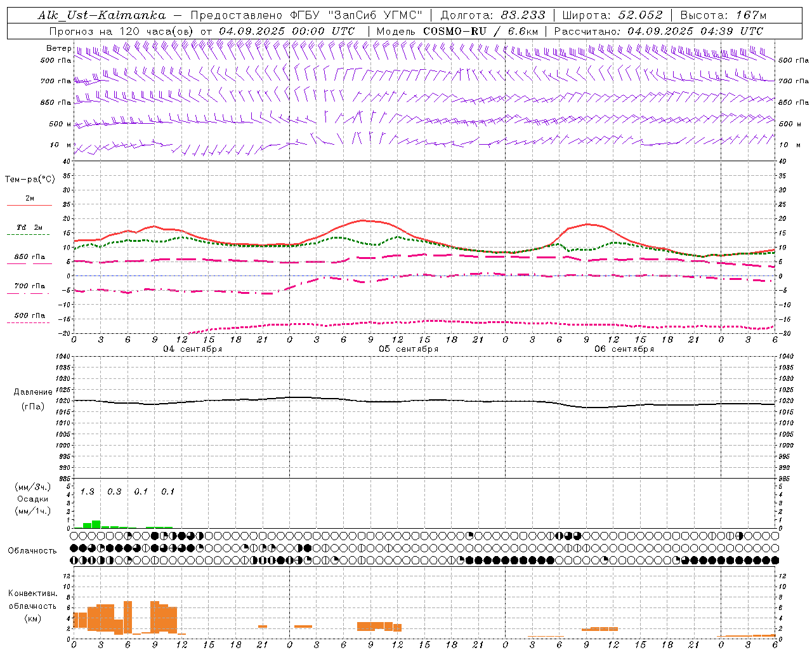Click the station name Alk_Ust-Kalmanka
Viewport: 812px width, 650px height.
pyautogui.click(x=101, y=15)
